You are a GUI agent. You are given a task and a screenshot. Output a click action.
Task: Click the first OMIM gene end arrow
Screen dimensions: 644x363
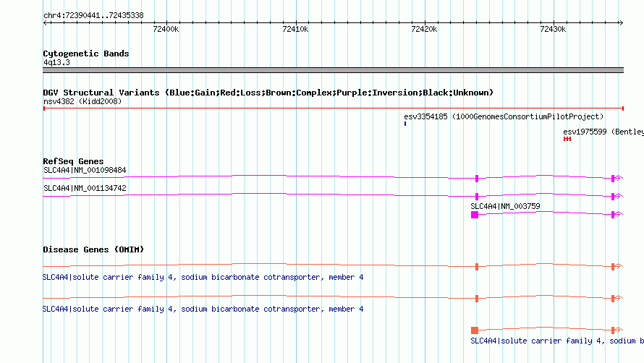point(619,266)
